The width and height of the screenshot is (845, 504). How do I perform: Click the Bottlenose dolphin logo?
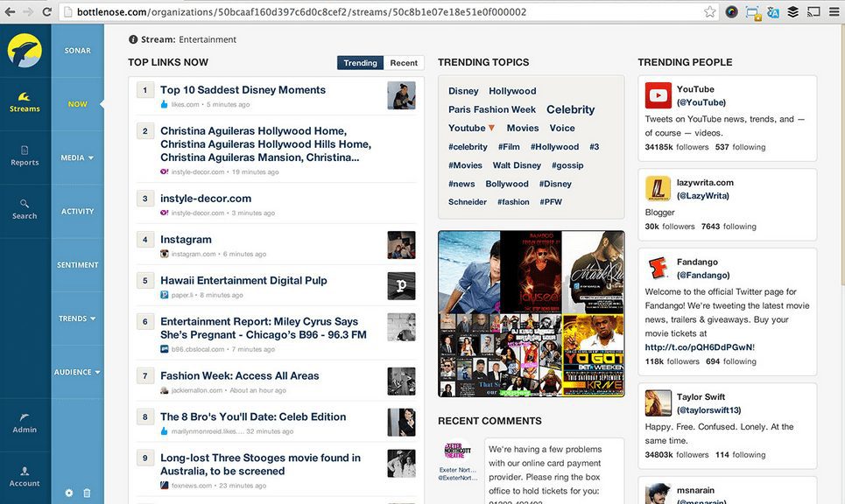coord(25,50)
